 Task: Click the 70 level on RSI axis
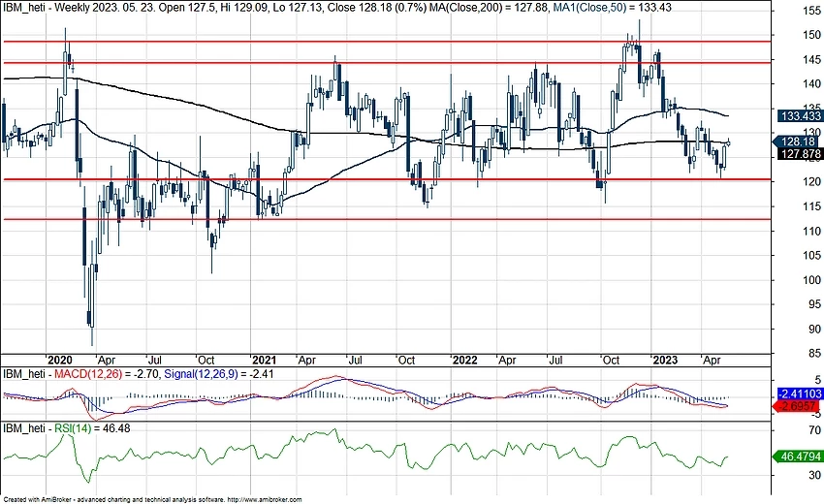[815, 431]
